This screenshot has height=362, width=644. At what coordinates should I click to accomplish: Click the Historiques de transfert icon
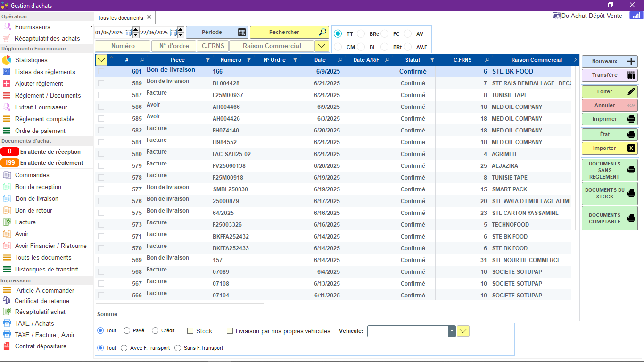tap(7, 269)
